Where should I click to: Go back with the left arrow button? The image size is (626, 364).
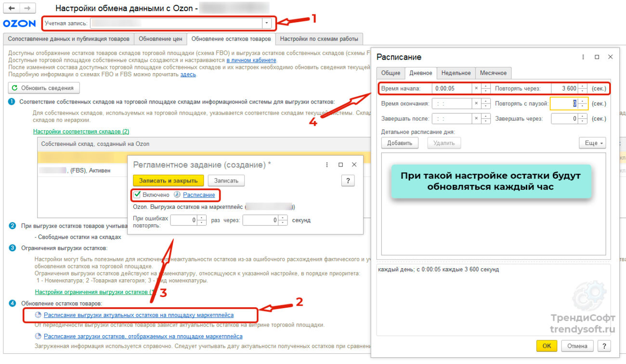pos(12,9)
